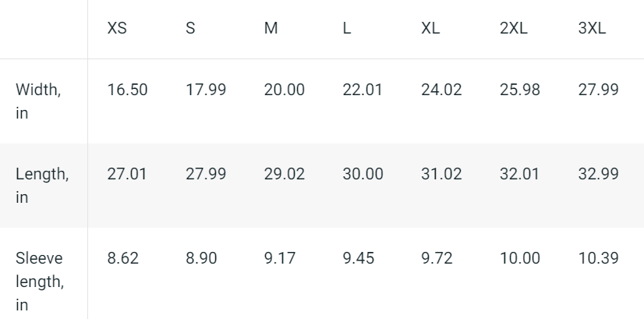
Task: Select the 3XL length value 32.99
Action: point(598,174)
